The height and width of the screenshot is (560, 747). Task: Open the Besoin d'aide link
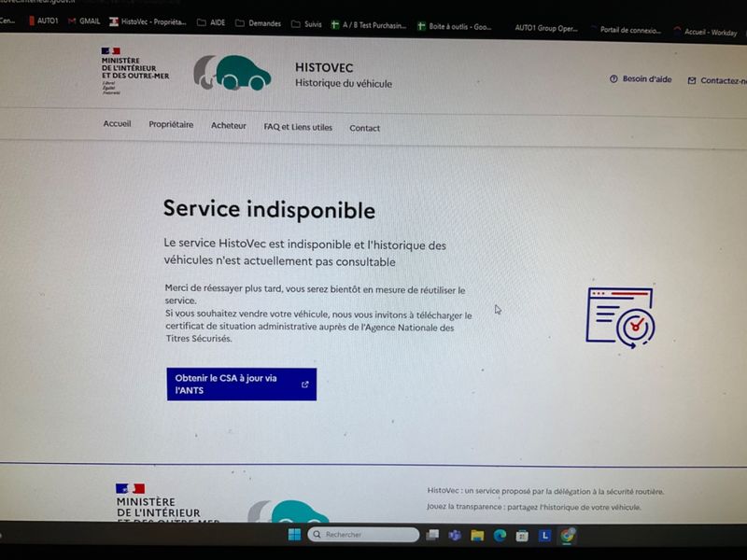point(641,79)
